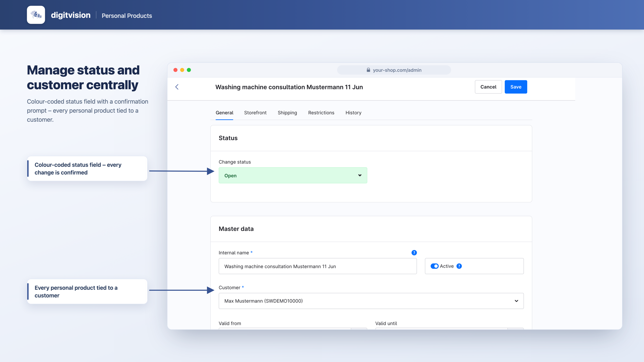Click the Save button
The height and width of the screenshot is (362, 644).
(516, 87)
